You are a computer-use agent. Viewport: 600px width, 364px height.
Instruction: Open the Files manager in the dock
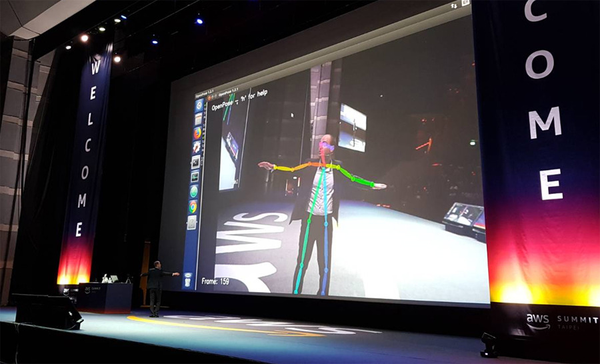(199, 119)
